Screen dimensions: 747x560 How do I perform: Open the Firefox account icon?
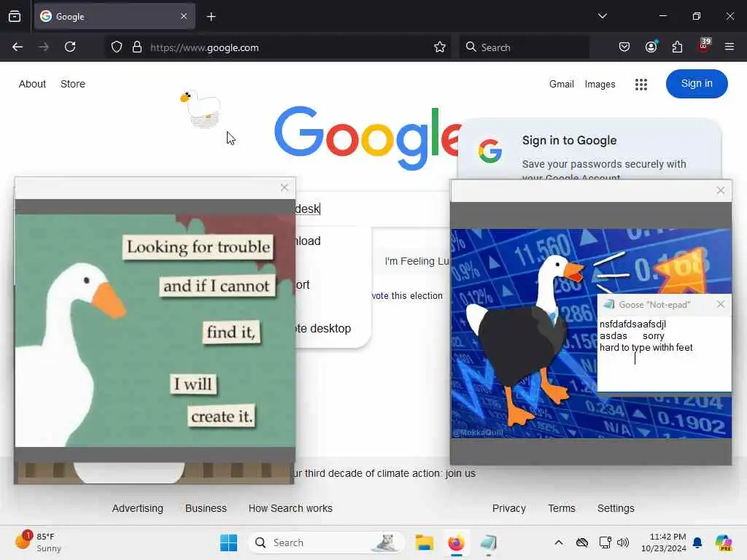click(651, 46)
